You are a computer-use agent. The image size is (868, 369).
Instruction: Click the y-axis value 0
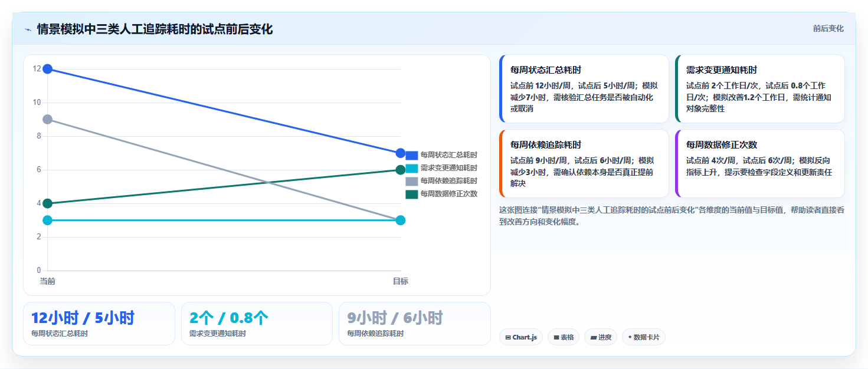coord(39,271)
